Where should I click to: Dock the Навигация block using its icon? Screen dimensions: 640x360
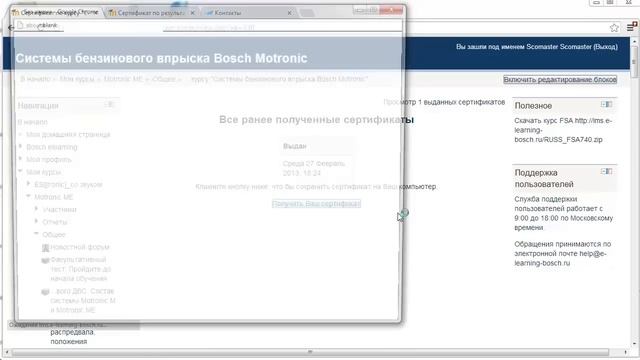109,104
